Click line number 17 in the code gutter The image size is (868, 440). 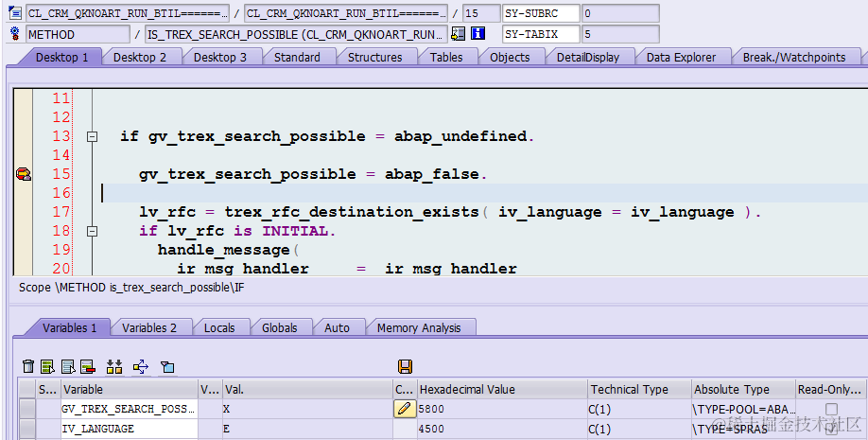click(x=61, y=212)
